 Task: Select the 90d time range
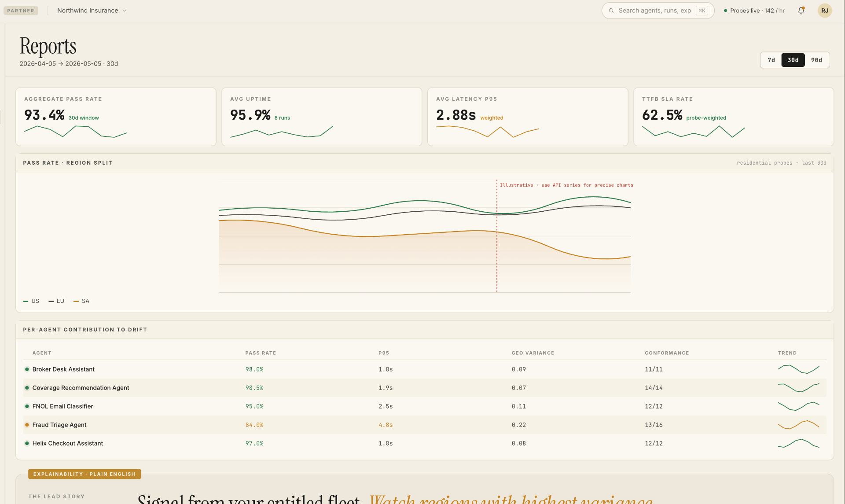pos(816,60)
